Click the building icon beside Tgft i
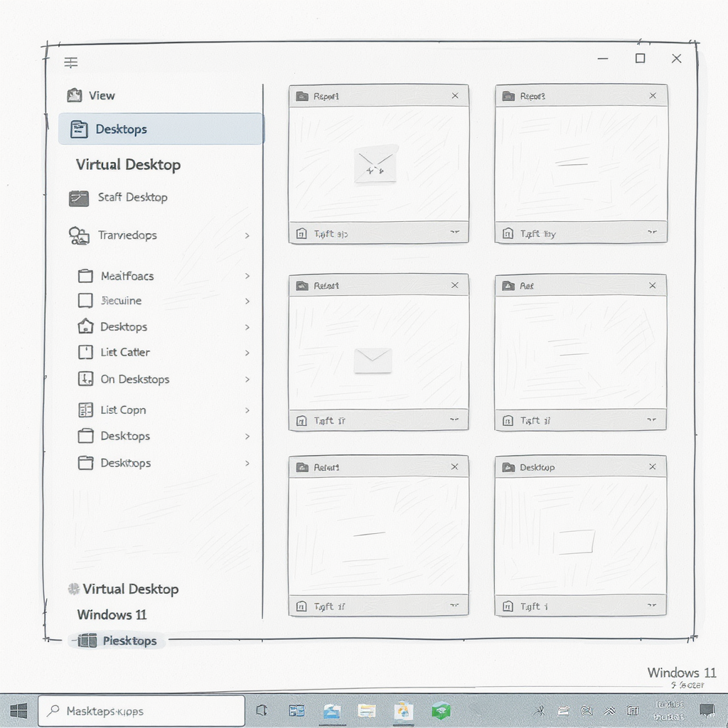 (x=508, y=606)
